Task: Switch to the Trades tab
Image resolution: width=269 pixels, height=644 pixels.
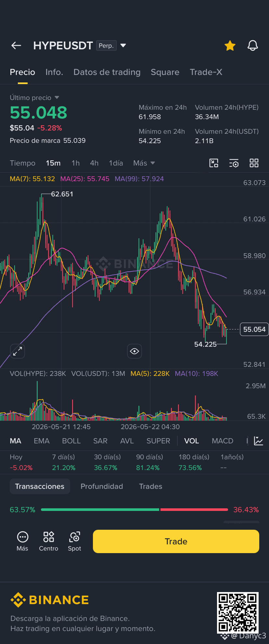Action: pos(150,486)
